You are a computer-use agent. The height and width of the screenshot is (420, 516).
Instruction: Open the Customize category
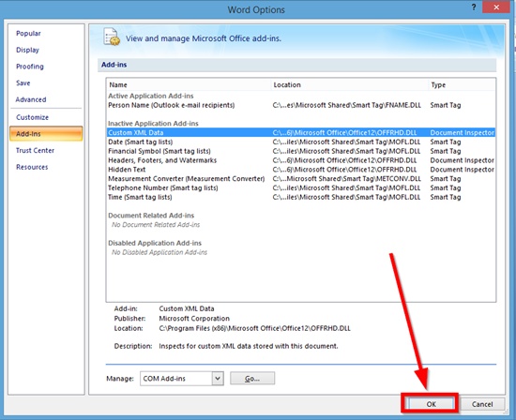(x=32, y=117)
